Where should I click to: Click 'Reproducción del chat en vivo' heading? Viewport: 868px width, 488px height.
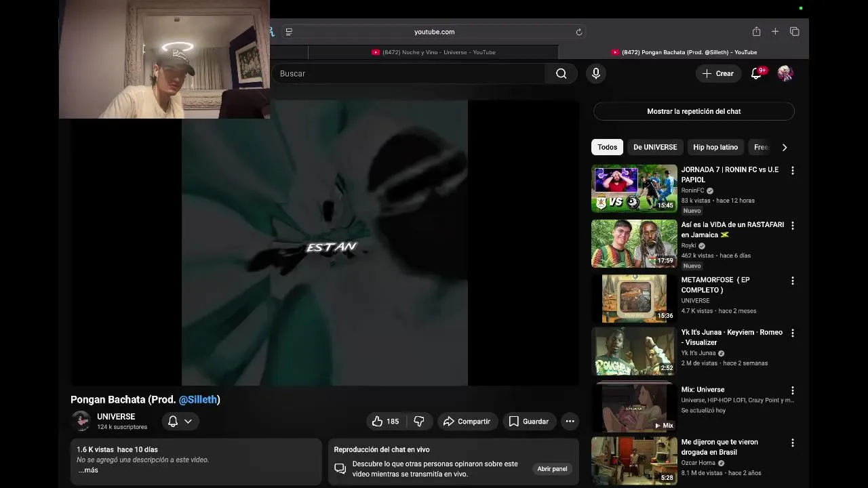point(381,449)
